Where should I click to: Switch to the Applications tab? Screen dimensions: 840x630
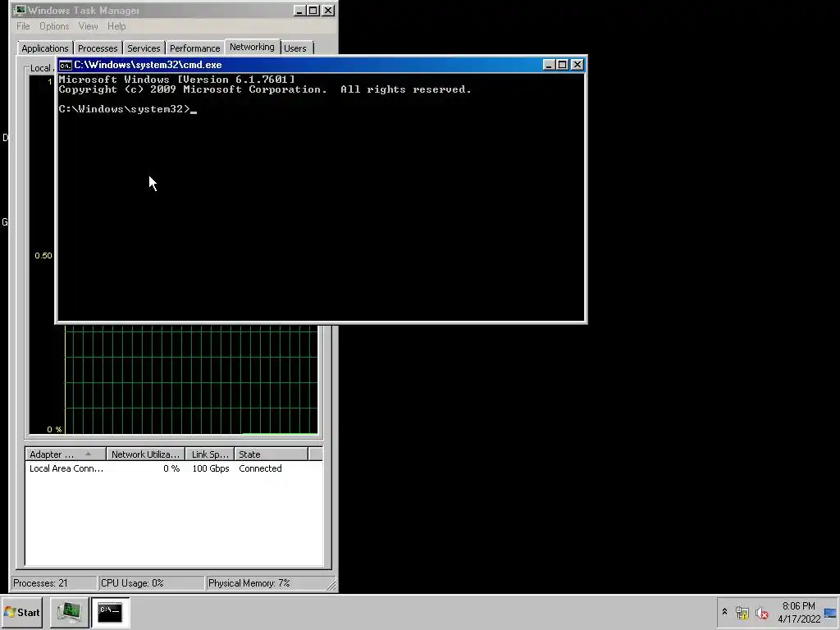tap(45, 48)
